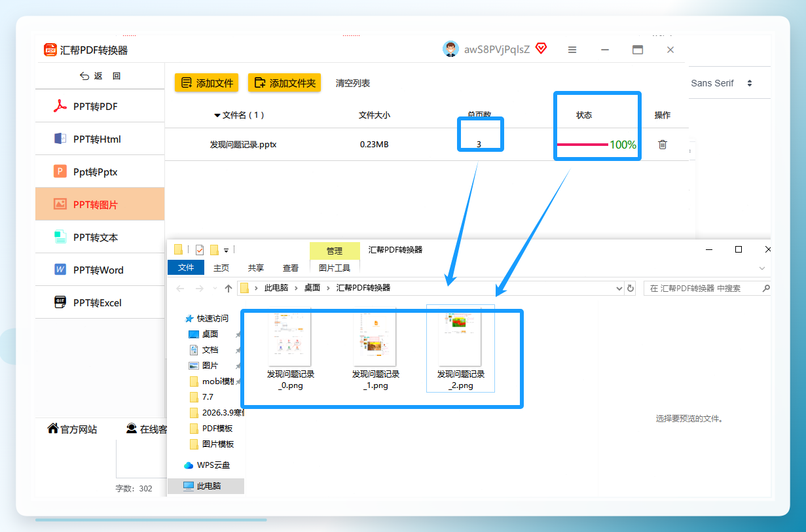Select PPT转图片 conversion mode
The width and height of the screenshot is (806, 532).
click(100, 204)
